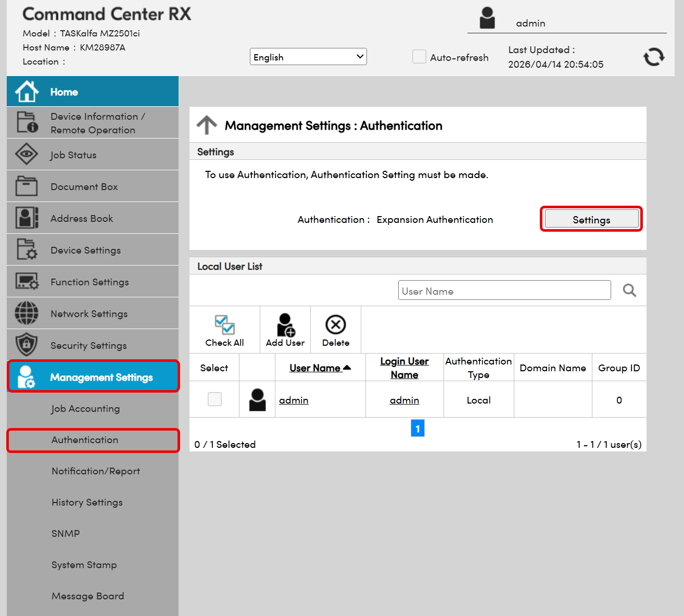The width and height of the screenshot is (684, 616).
Task: Tick the admin row select checkbox
Action: tap(214, 399)
